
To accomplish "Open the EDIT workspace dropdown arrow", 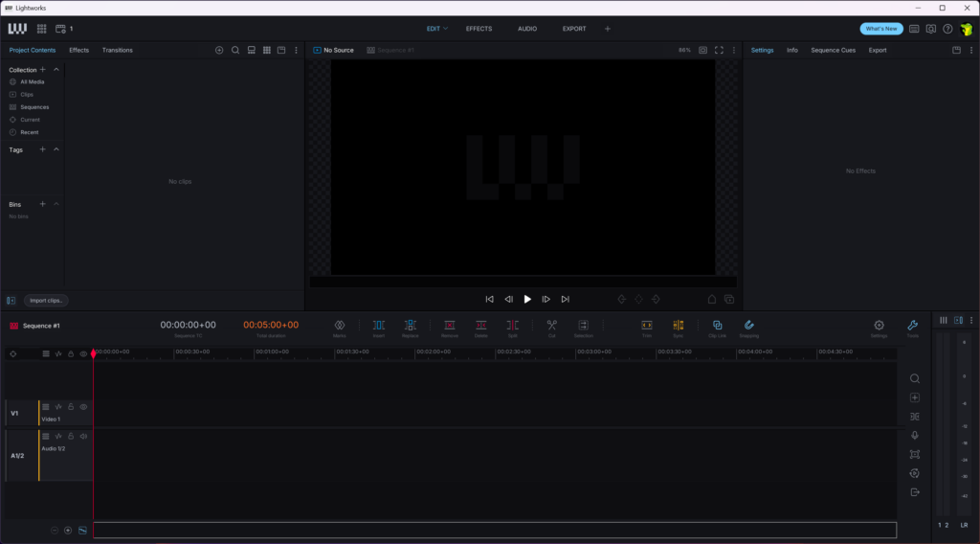I will [x=446, y=29].
